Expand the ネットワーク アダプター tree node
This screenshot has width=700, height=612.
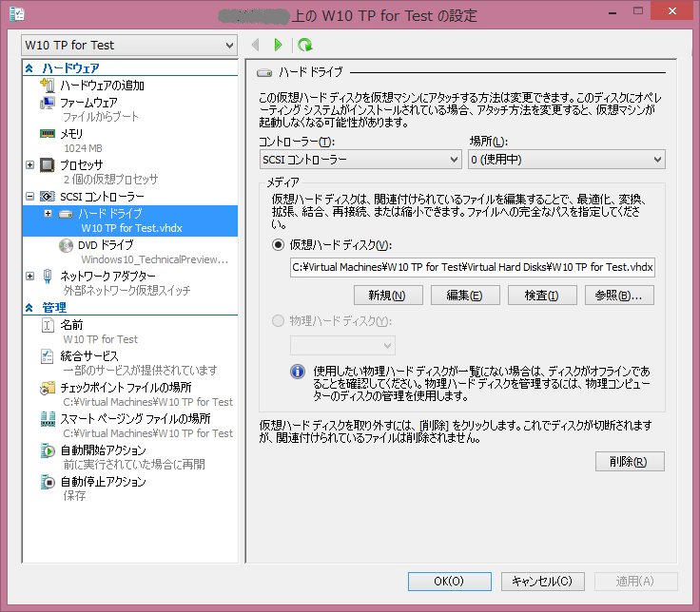[x=29, y=276]
